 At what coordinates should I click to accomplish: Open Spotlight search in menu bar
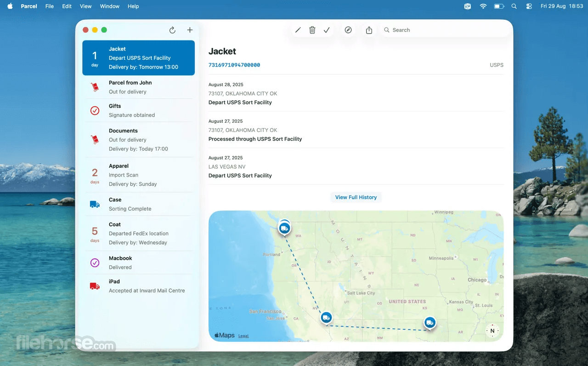click(x=514, y=6)
